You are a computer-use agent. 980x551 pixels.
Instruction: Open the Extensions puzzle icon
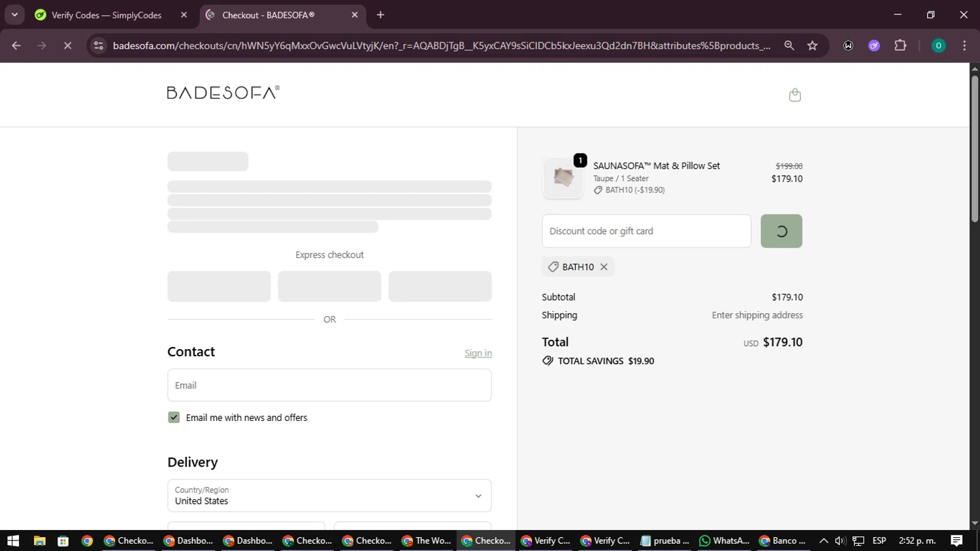[900, 46]
